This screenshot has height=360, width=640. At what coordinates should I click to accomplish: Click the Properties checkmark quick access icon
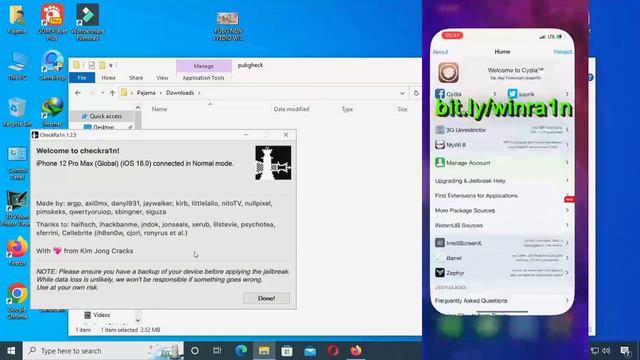[x=91, y=65]
